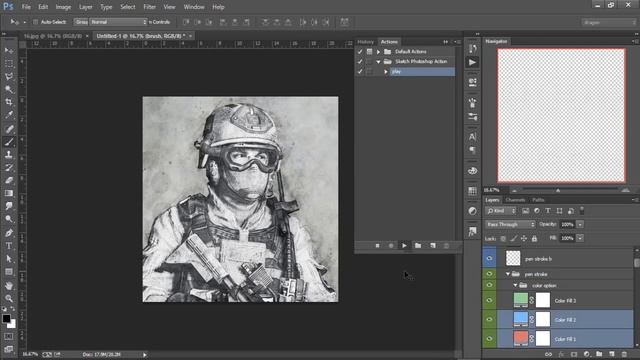Select the Brush tool
640x360 pixels.
click(x=9, y=142)
